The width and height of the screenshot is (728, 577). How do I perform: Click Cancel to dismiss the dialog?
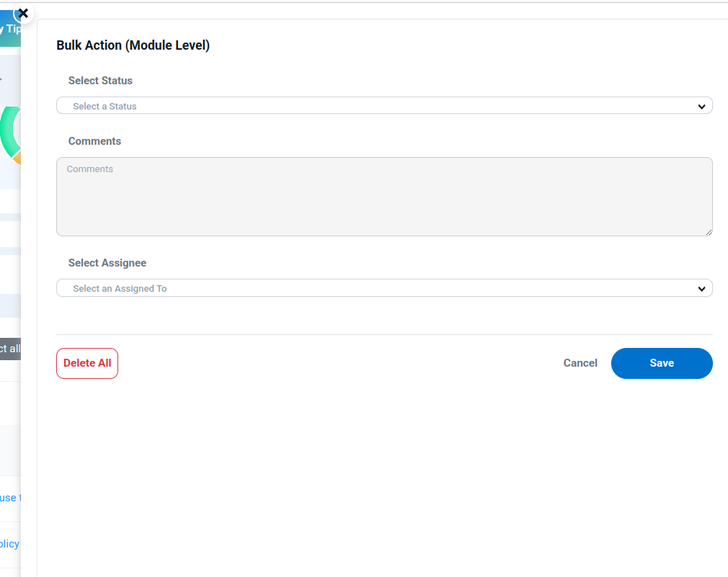tap(580, 363)
